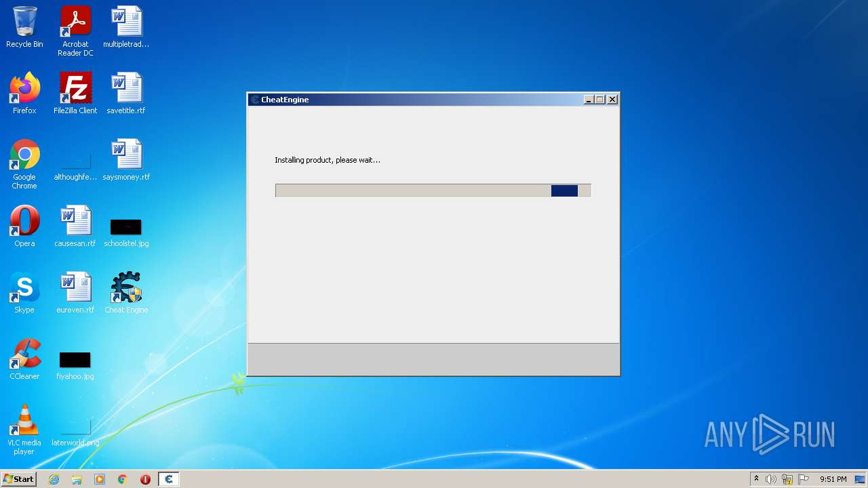Select the causesan.rtf document icon
The height and width of the screenshot is (488, 868).
75,226
